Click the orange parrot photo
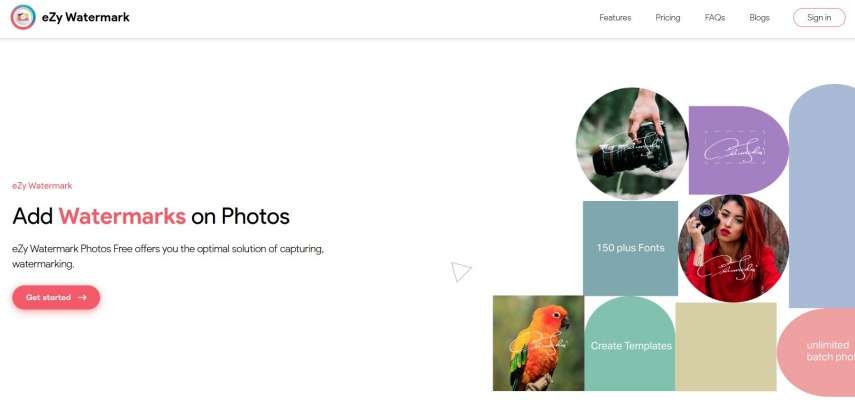The height and width of the screenshot is (411, 855). tap(538, 343)
